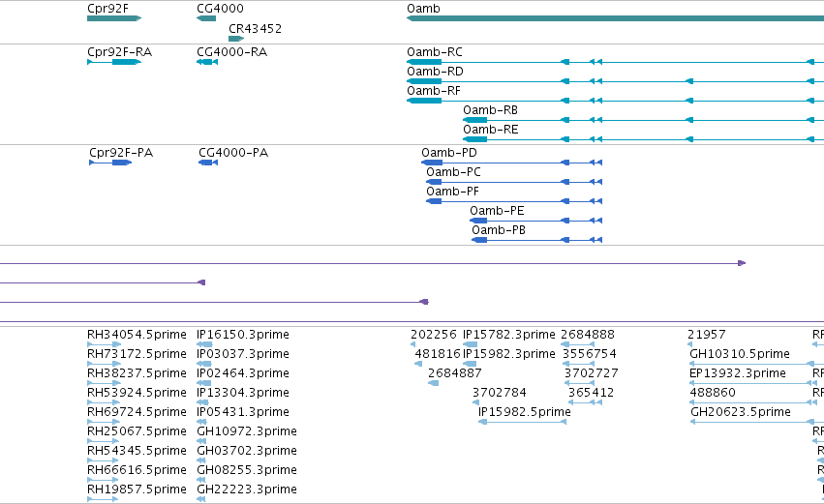Select the RH66616.5prime EST label
Screen dimensions: 824x504
(137, 470)
